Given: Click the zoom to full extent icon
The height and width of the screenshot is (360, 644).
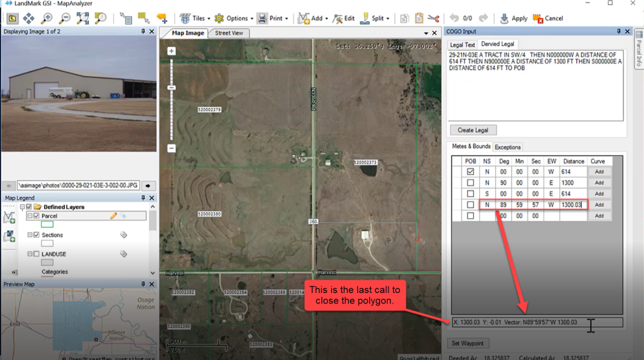Looking at the screenshot, I should (82, 18).
